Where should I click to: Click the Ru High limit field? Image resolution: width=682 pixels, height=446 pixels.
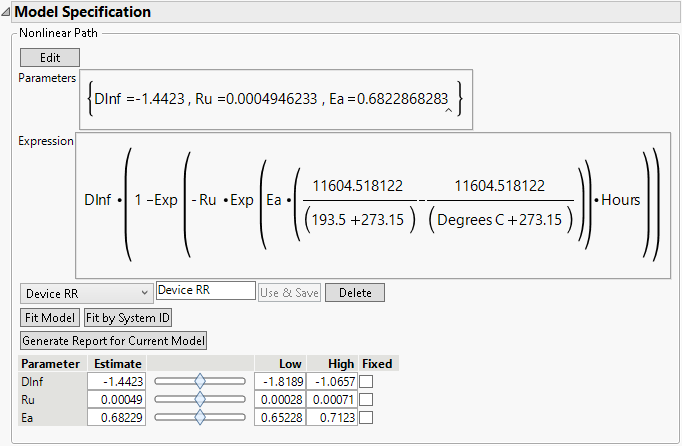(x=332, y=399)
